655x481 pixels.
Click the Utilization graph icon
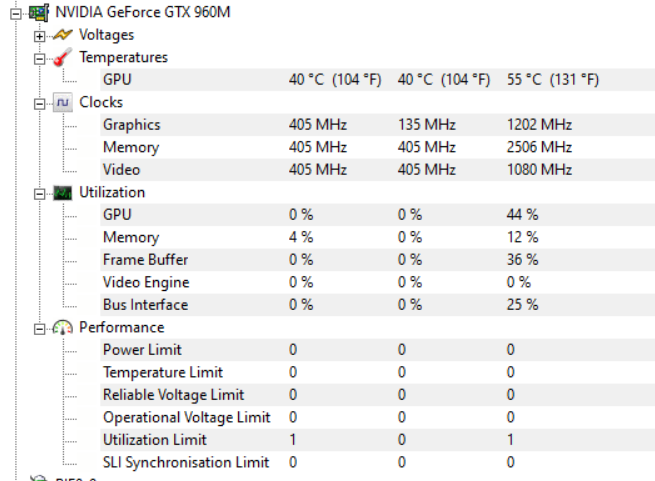pos(63,193)
